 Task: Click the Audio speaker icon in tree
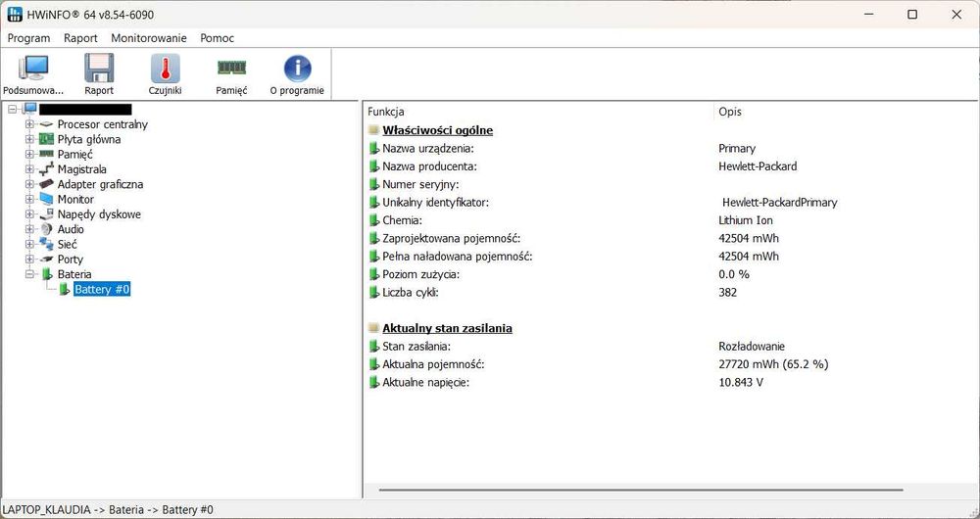46,229
